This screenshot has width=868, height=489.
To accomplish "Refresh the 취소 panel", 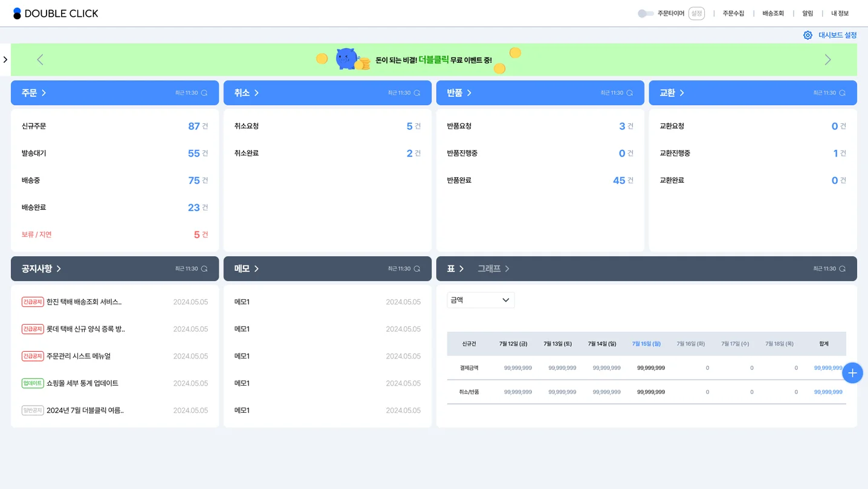I will click(x=417, y=93).
